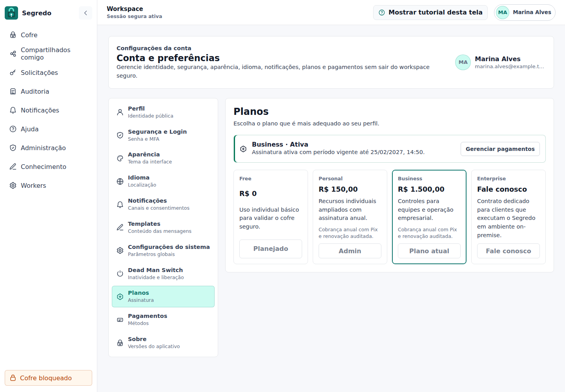
Task: Open the Templates settings section
Action: pyautogui.click(x=163, y=227)
